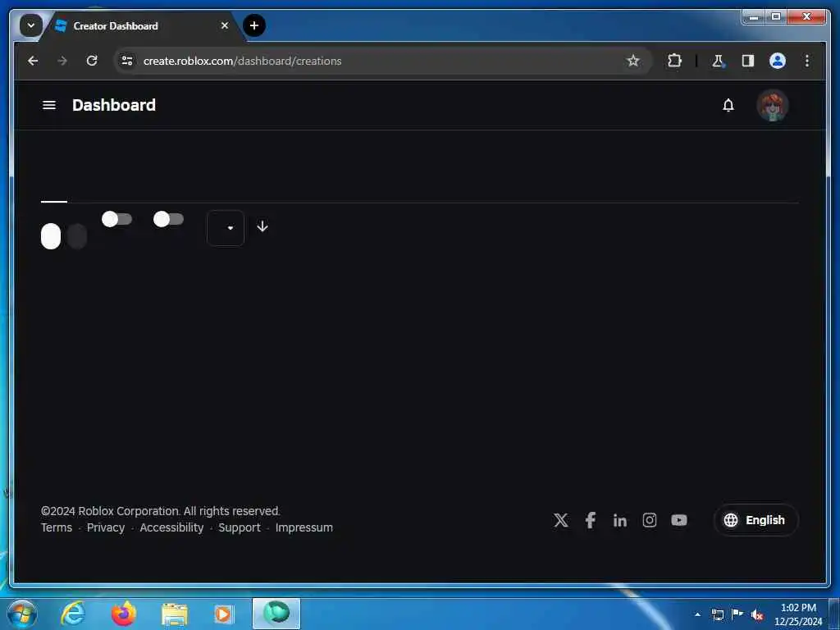Toggle the first switch beside the view buttons
This screenshot has height=630, width=840.
[x=116, y=219]
